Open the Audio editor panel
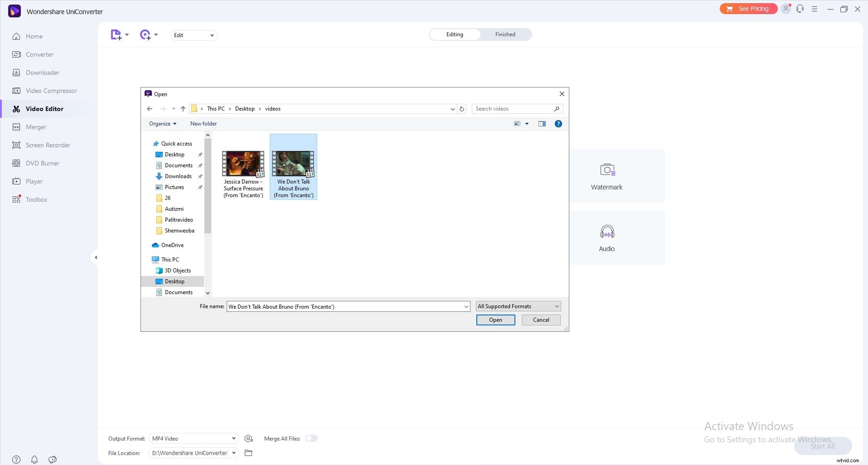 point(607,237)
